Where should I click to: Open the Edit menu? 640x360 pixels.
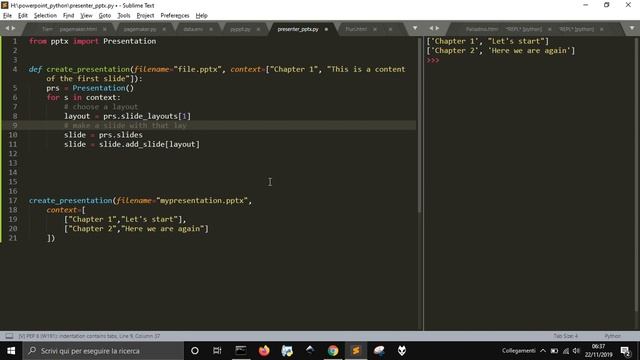click(23, 16)
